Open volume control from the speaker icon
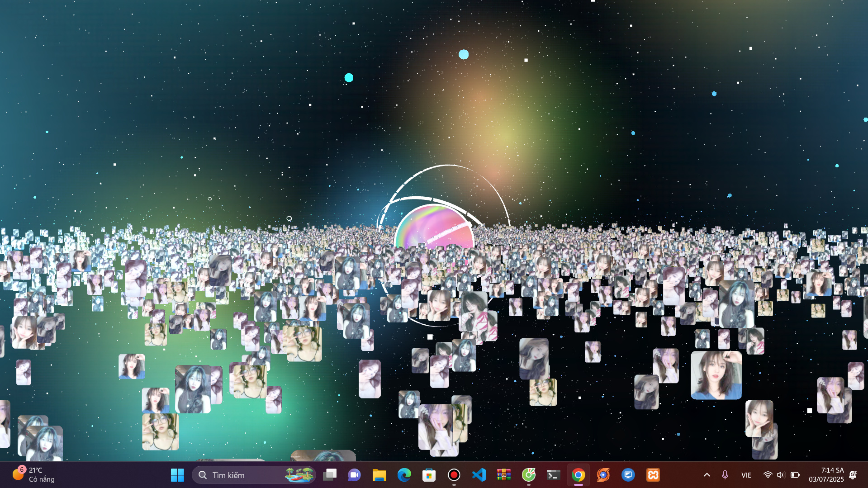Screen dimensions: 868x488 click(780, 475)
